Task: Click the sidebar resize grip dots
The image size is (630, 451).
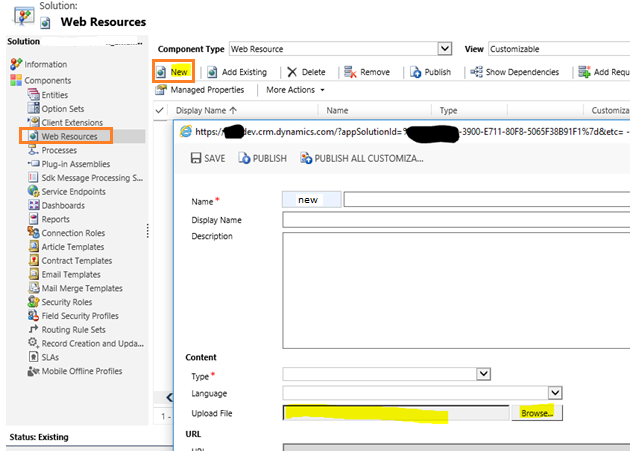Action: tap(148, 231)
